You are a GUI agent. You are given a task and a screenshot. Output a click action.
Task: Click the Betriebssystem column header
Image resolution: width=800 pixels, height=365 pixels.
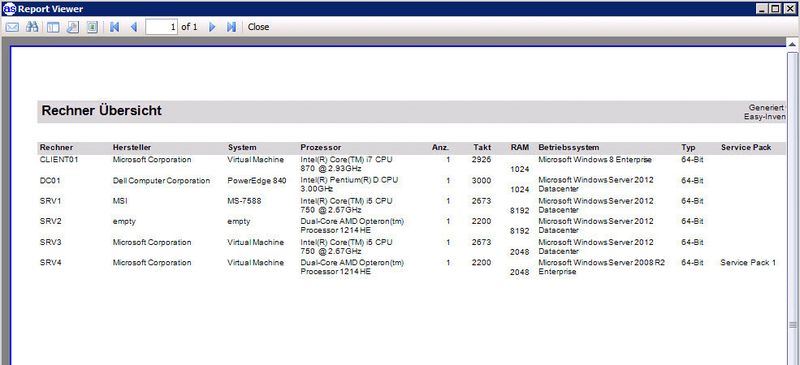tap(568, 148)
